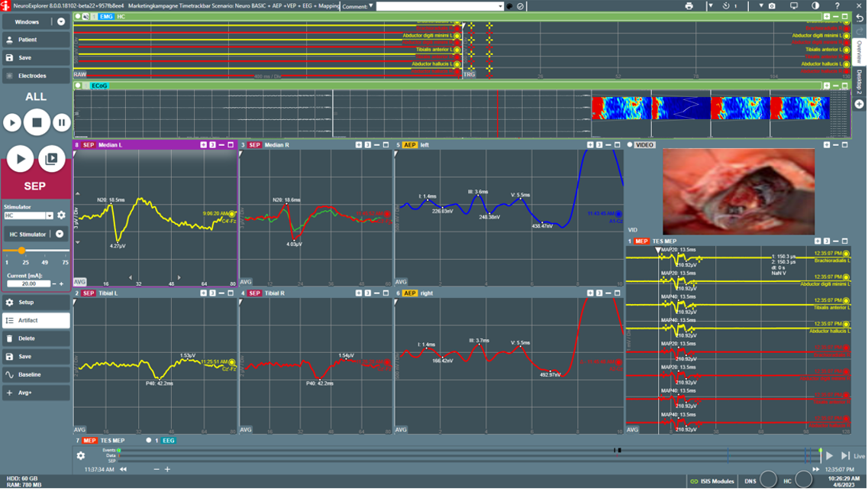Click the Delete button

tap(36, 338)
